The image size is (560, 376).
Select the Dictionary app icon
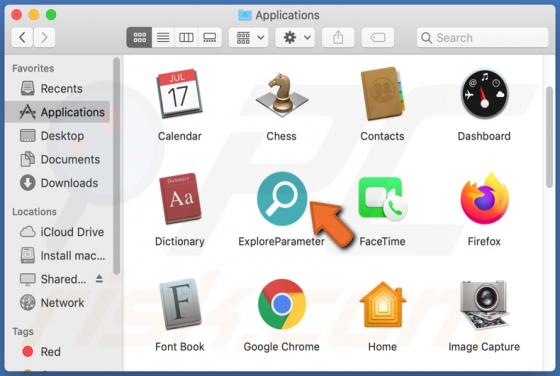coord(180,199)
